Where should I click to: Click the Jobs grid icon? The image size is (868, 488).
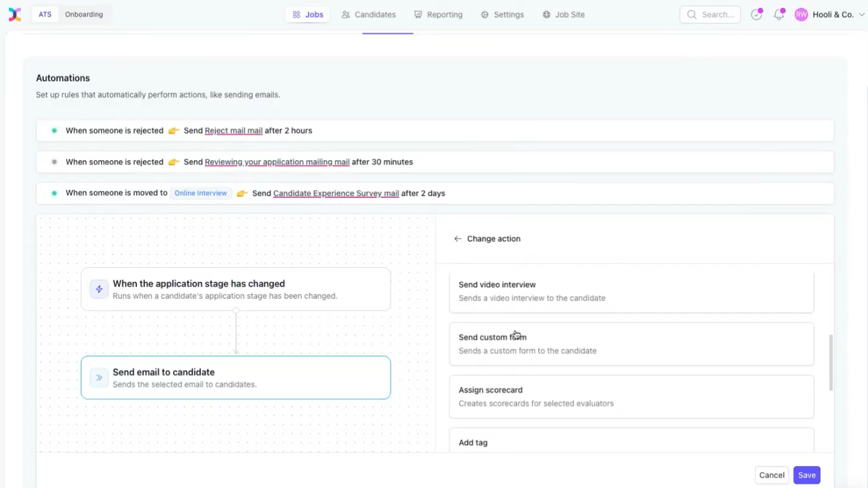[296, 15]
